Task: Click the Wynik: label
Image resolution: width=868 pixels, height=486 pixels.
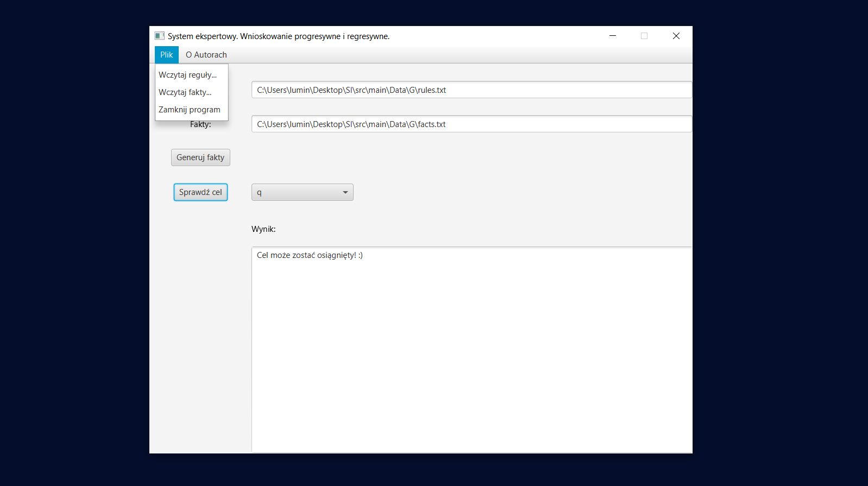Action: [263, 229]
